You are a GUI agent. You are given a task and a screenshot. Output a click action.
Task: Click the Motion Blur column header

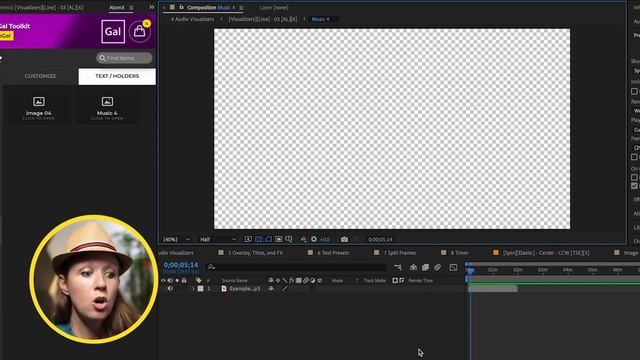[x=305, y=280]
